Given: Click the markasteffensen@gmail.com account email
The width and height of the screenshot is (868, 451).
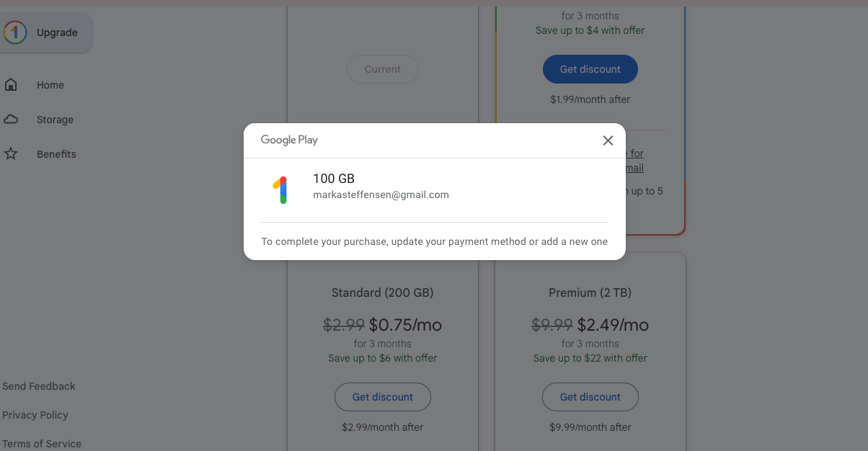Looking at the screenshot, I should click(x=381, y=195).
